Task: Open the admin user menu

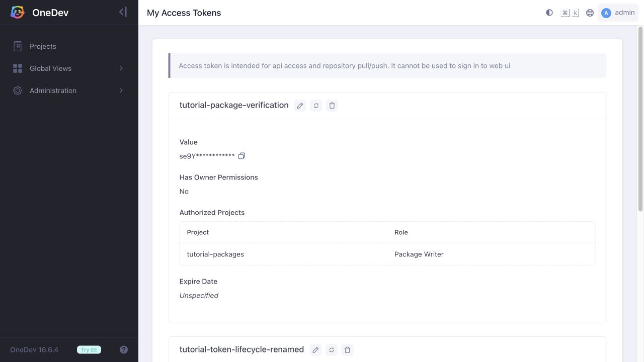Action: [x=618, y=13]
